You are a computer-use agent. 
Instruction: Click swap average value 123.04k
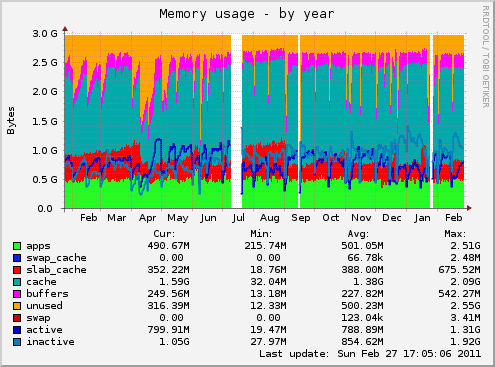[362, 318]
